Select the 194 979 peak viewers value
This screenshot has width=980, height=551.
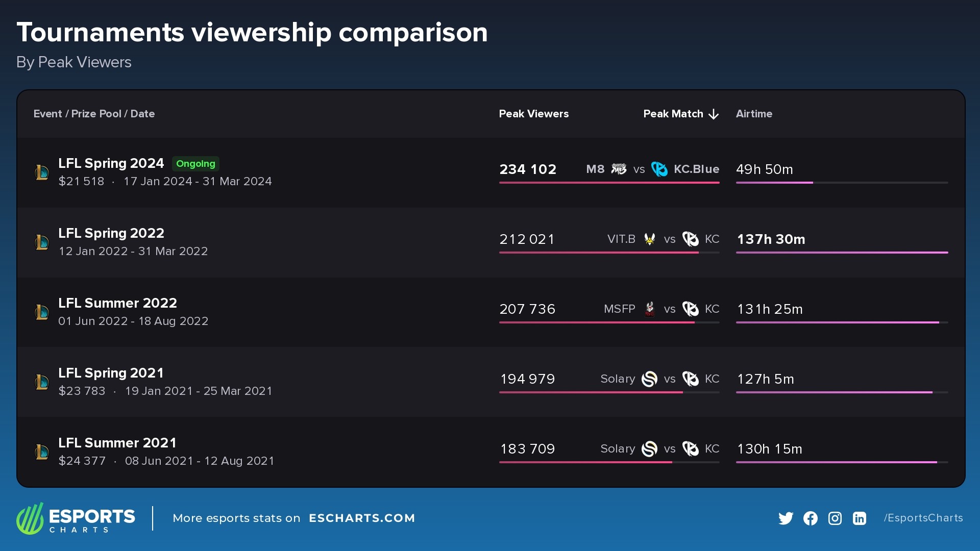click(x=527, y=379)
